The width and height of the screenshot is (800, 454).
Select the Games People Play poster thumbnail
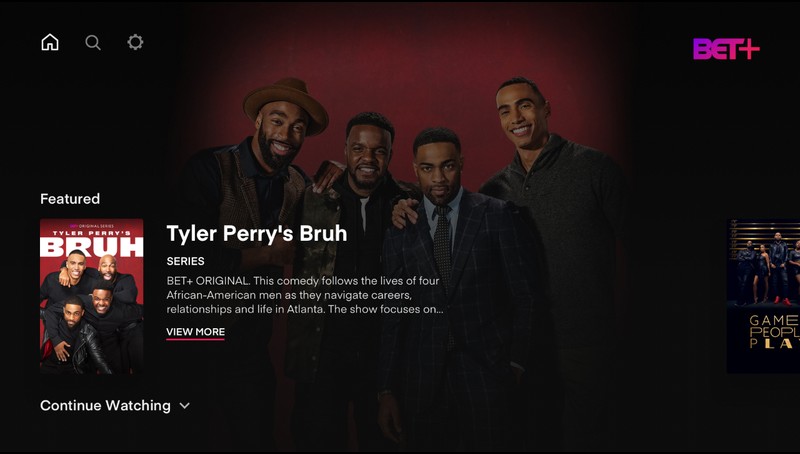pyautogui.click(x=763, y=296)
